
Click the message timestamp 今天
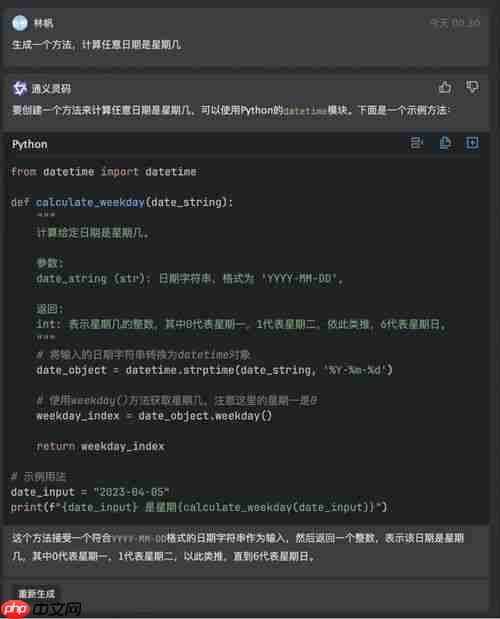click(x=455, y=23)
